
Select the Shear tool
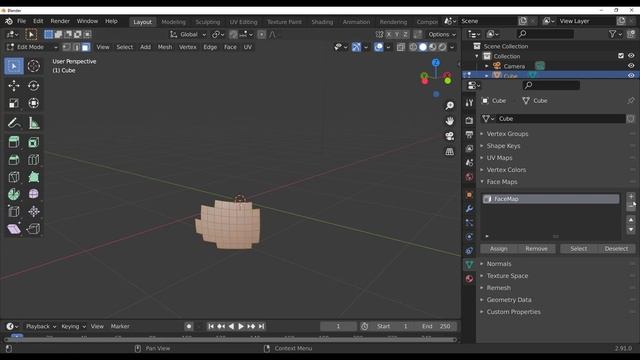tap(14, 229)
